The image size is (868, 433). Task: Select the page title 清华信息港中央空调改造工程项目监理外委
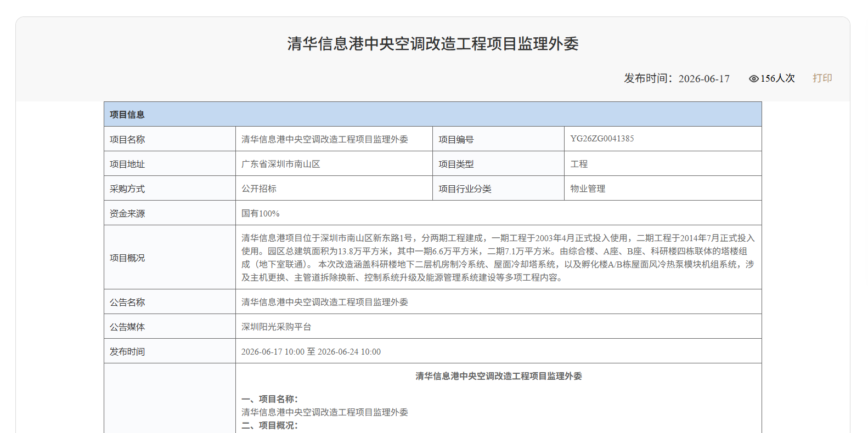point(433,44)
